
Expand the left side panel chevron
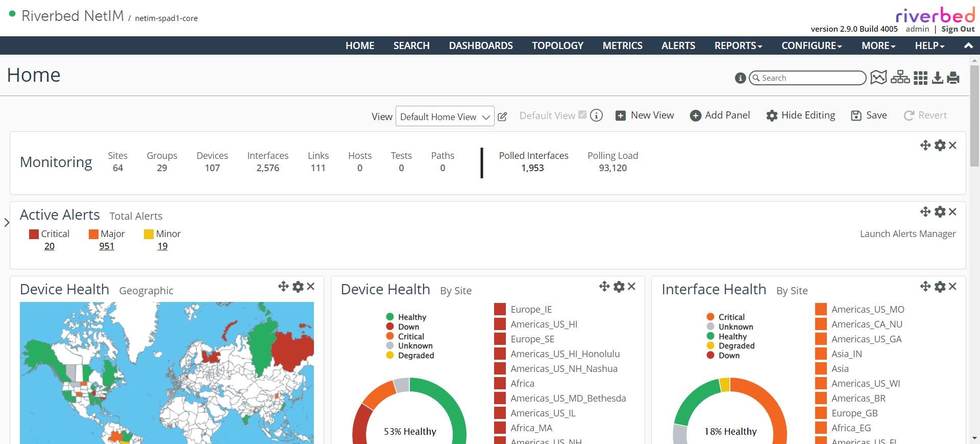pos(7,222)
